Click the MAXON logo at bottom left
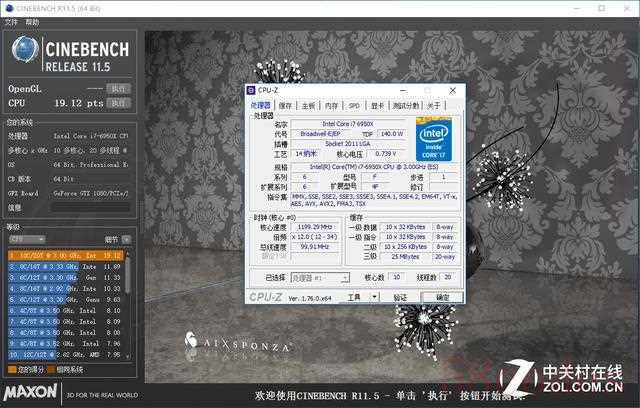 [31, 392]
